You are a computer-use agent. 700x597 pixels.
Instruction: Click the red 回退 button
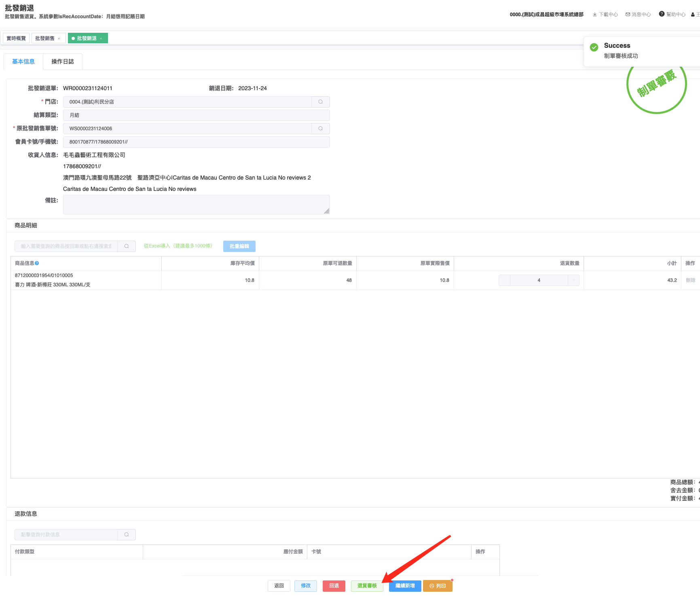[x=334, y=586]
